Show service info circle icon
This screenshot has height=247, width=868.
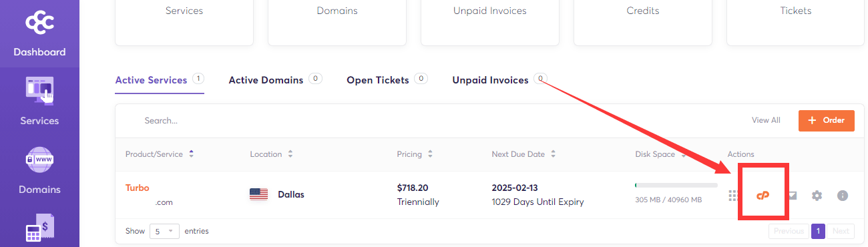click(x=843, y=196)
